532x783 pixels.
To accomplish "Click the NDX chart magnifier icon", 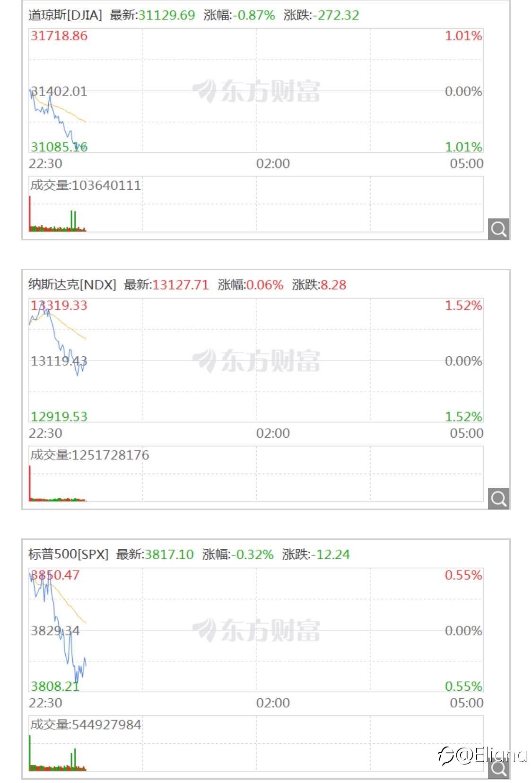I will (x=498, y=499).
